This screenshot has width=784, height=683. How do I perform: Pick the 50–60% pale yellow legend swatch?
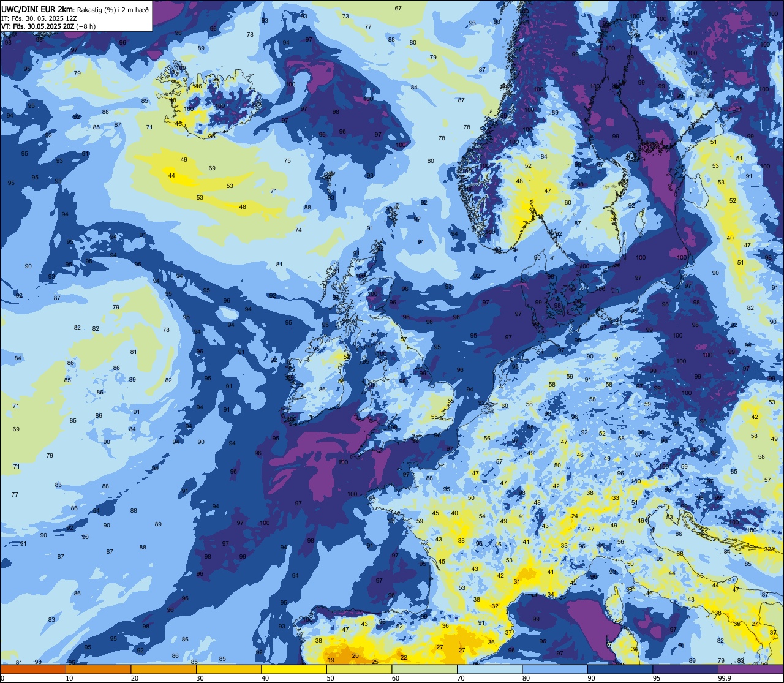(x=359, y=669)
